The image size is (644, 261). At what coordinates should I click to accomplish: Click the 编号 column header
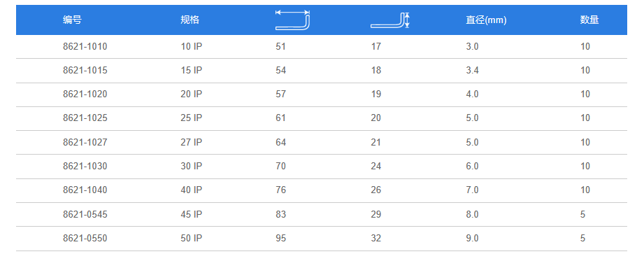(72, 20)
